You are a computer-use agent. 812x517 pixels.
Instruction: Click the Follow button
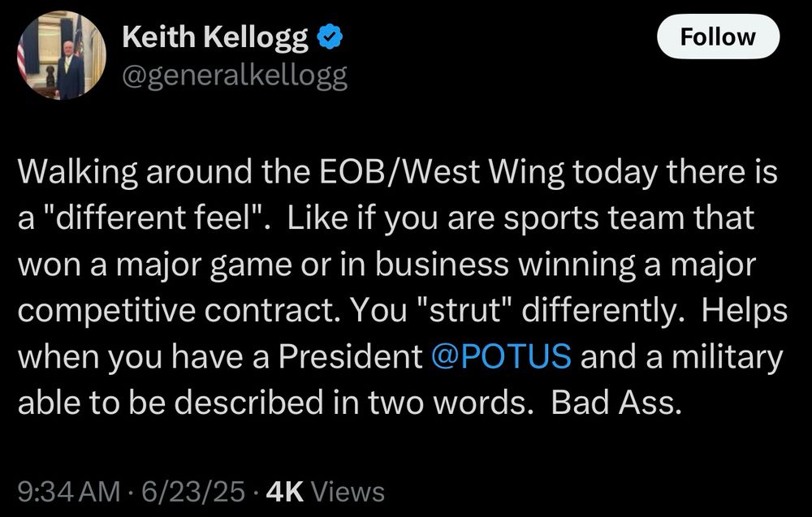coord(718,37)
